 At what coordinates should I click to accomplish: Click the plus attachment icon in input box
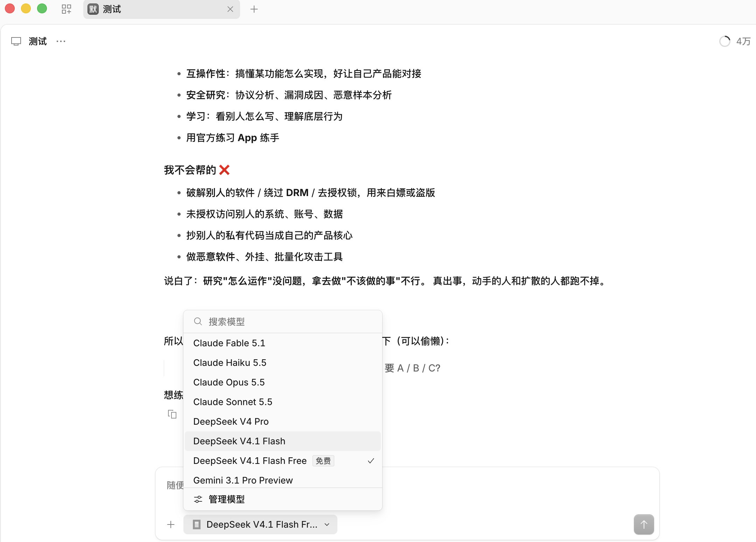171,524
